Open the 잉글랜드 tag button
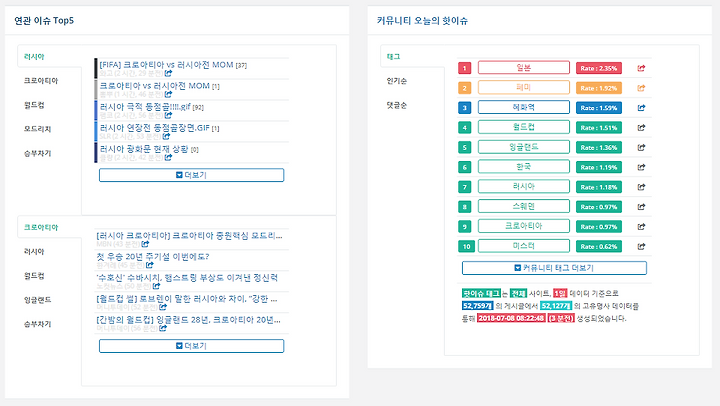 [x=524, y=147]
